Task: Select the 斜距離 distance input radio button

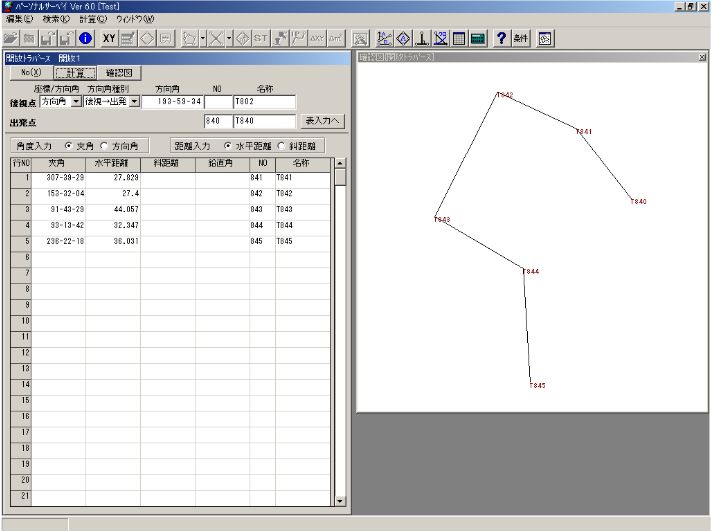Action: (x=281, y=145)
